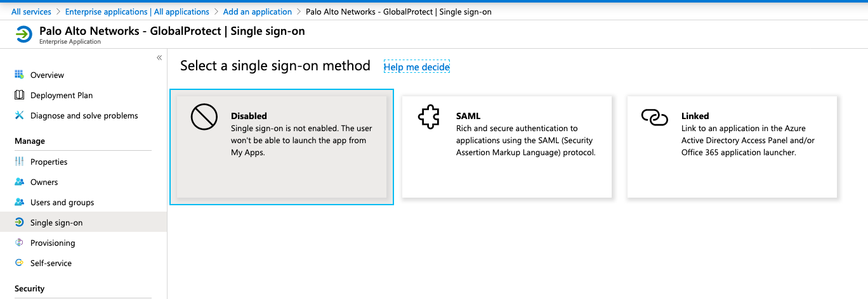Click the Owners people icon
The height and width of the screenshot is (299, 868).
(19, 182)
